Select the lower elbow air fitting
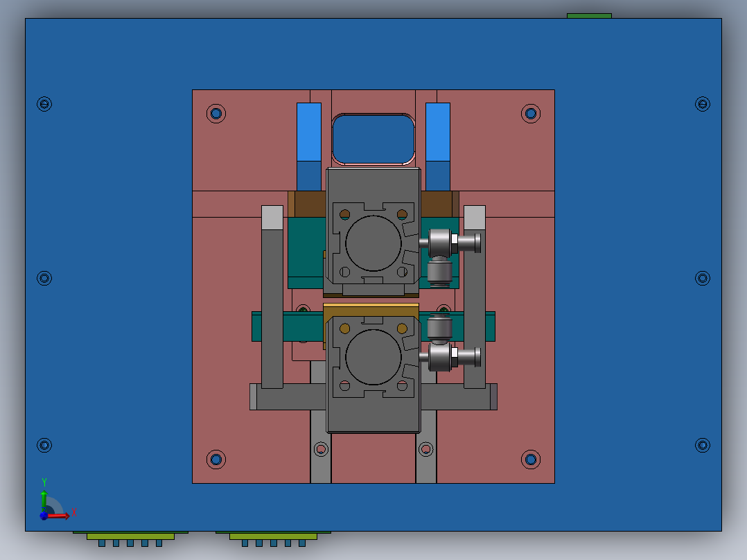Image resolution: width=747 pixels, height=560 pixels. (x=449, y=342)
